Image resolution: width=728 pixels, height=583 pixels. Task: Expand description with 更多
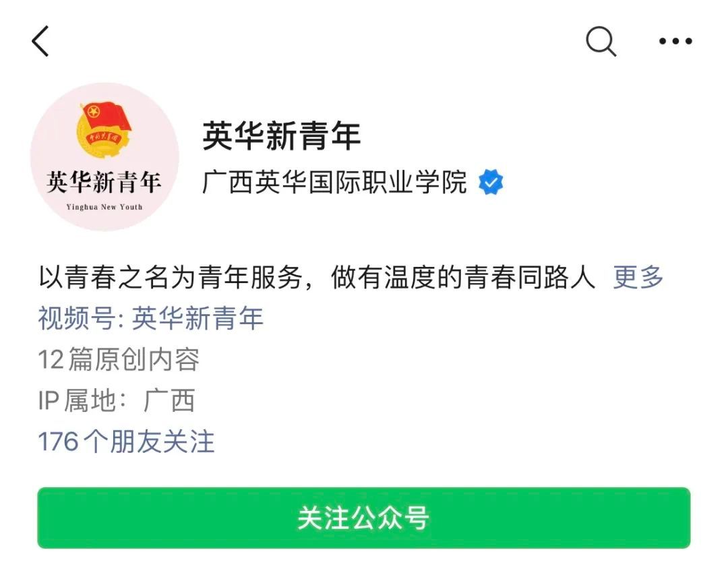(638, 277)
